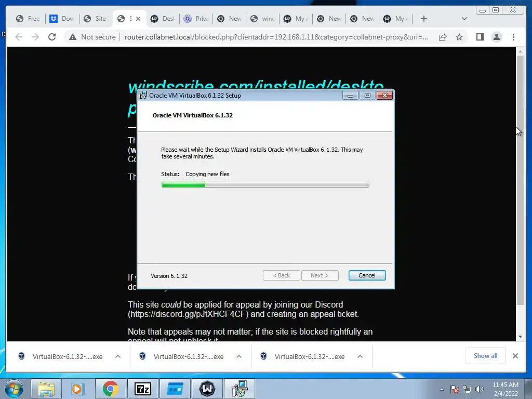Switch to the winc tab
The image size is (532, 399).
[x=262, y=19]
